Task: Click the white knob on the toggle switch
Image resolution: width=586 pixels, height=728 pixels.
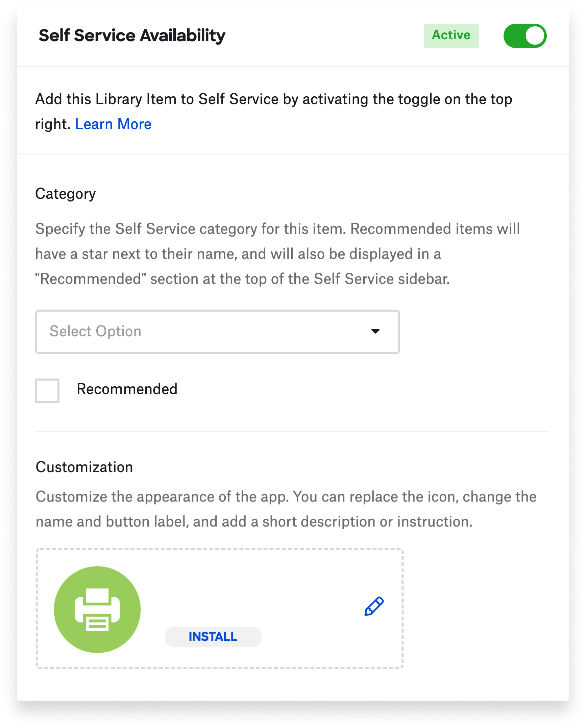Action: pyautogui.click(x=535, y=36)
